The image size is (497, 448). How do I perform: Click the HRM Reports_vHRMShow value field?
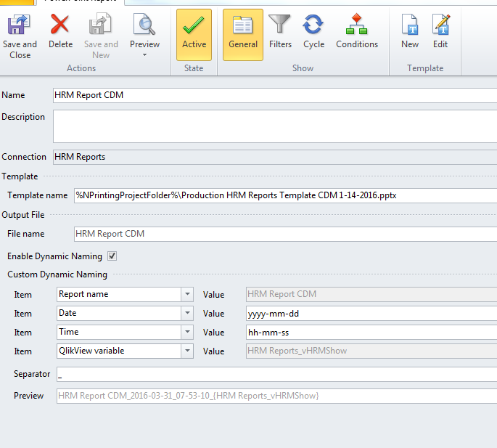(371, 351)
